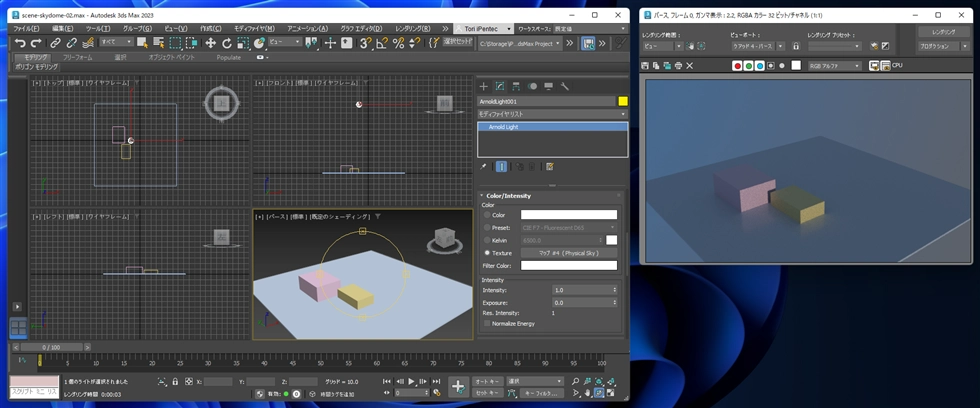The image size is (980, 408).
Task: Toggle viewport lock in render window
Action: (x=796, y=46)
